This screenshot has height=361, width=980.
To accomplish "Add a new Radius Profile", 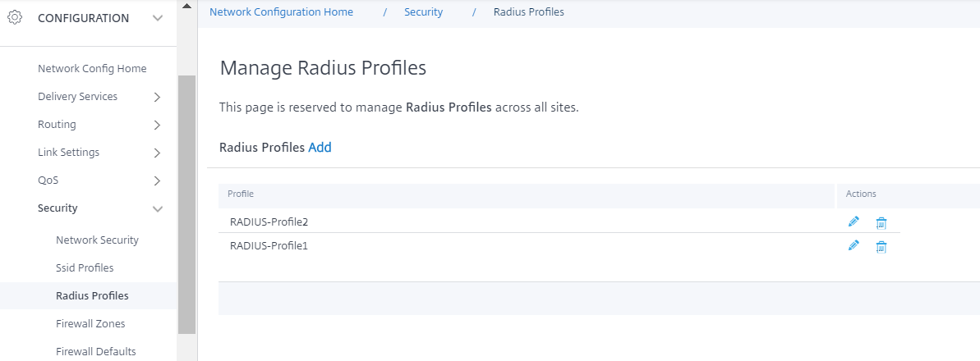I will (x=320, y=148).
